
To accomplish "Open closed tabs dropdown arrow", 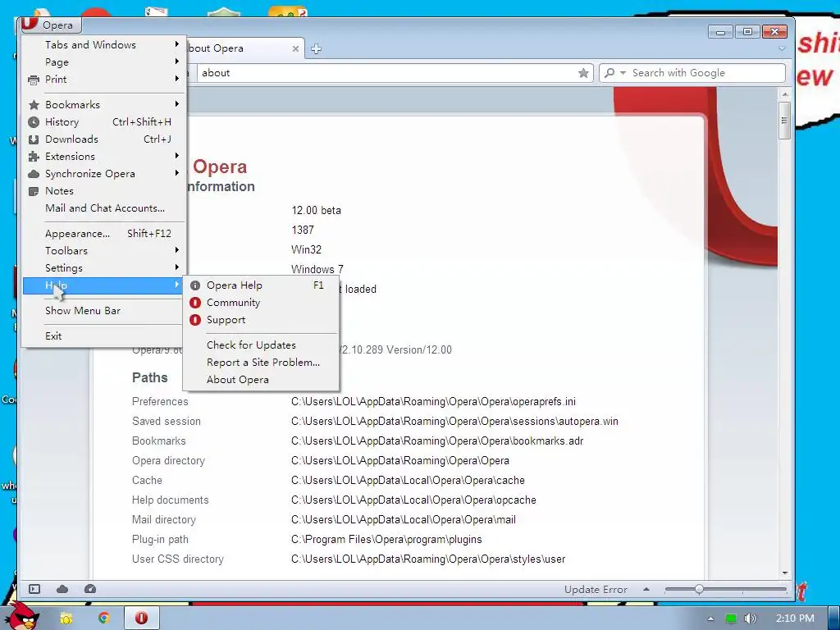I will [782, 48].
